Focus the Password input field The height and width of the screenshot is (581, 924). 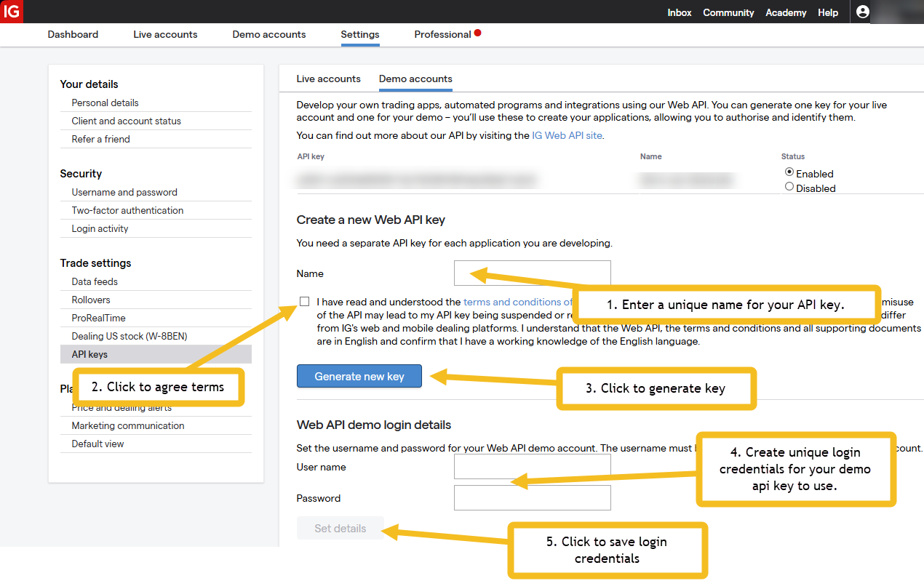pos(533,498)
